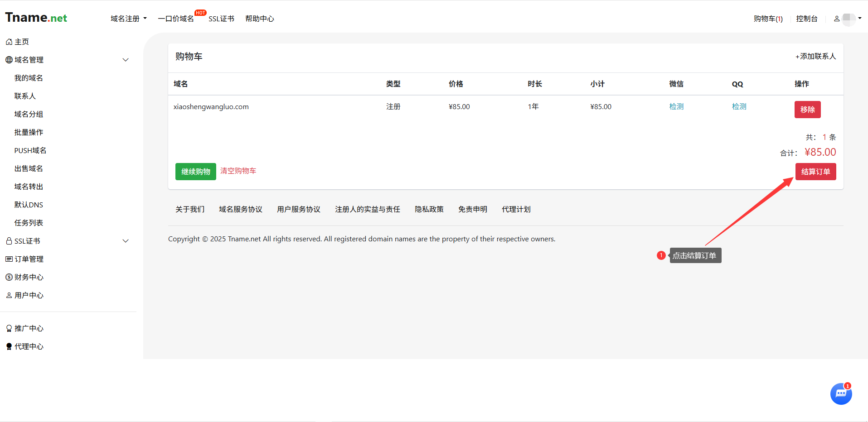
Task: Click 检测 under the 微信 column
Action: pos(676,106)
